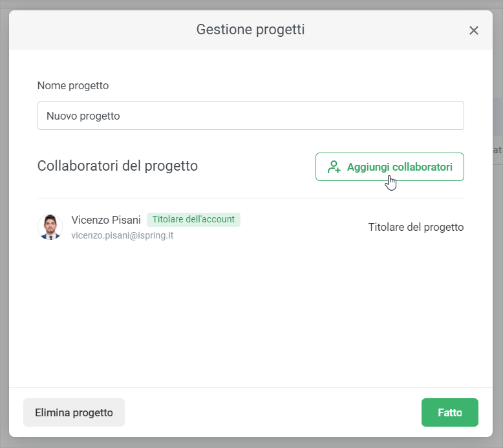Open the Titolare del progetto role label
This screenshot has width=503, height=448.
tap(416, 227)
